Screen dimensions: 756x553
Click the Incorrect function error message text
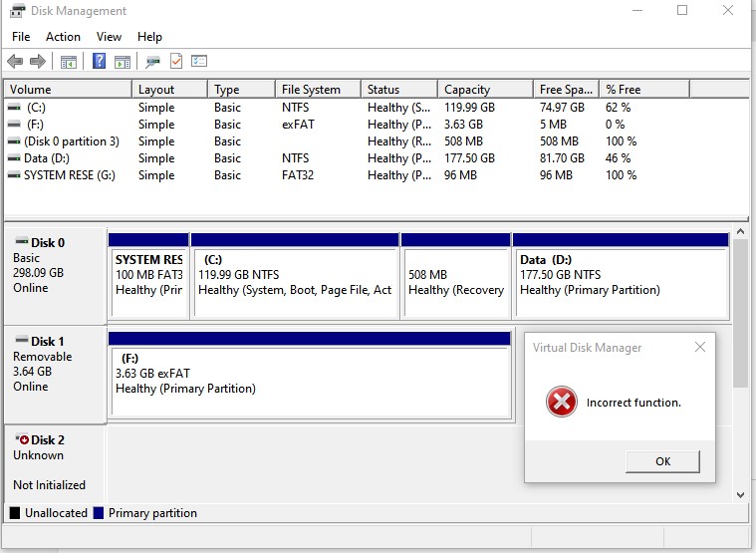click(x=633, y=403)
